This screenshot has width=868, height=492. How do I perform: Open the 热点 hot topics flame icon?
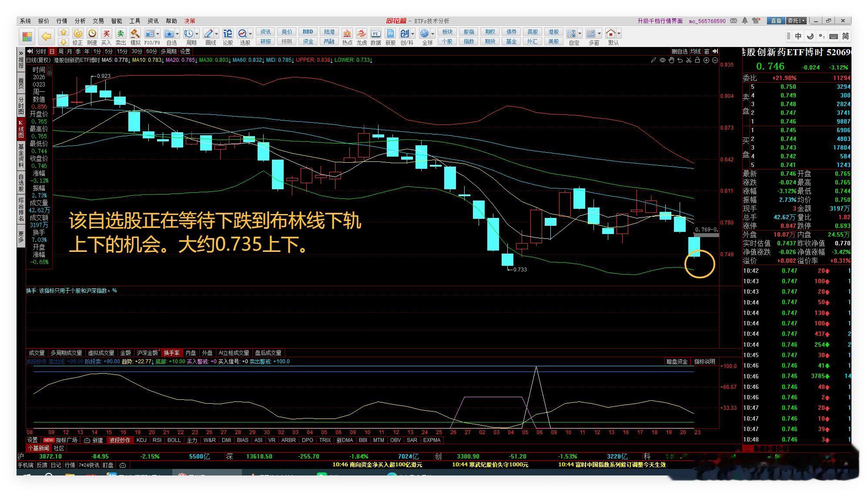pos(347,34)
